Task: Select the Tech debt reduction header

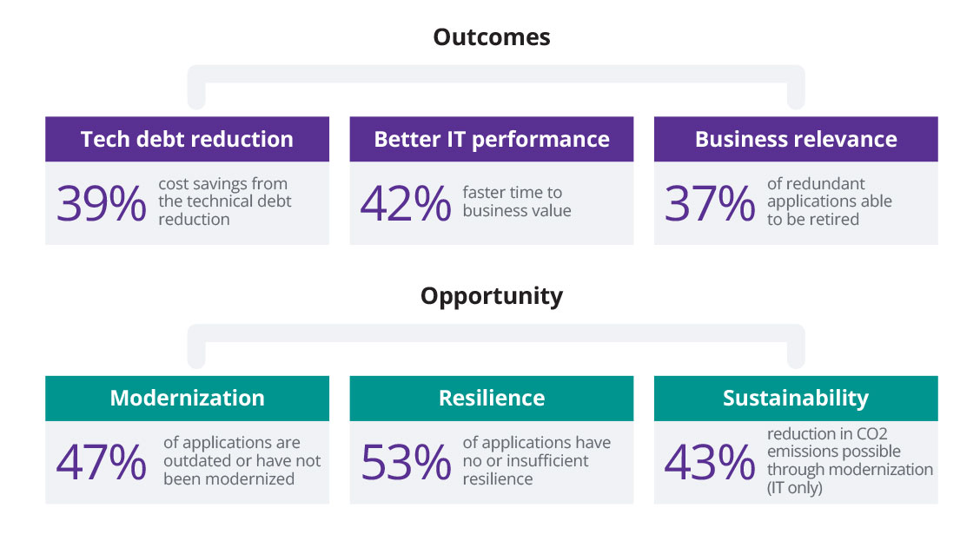Action: coord(187,139)
